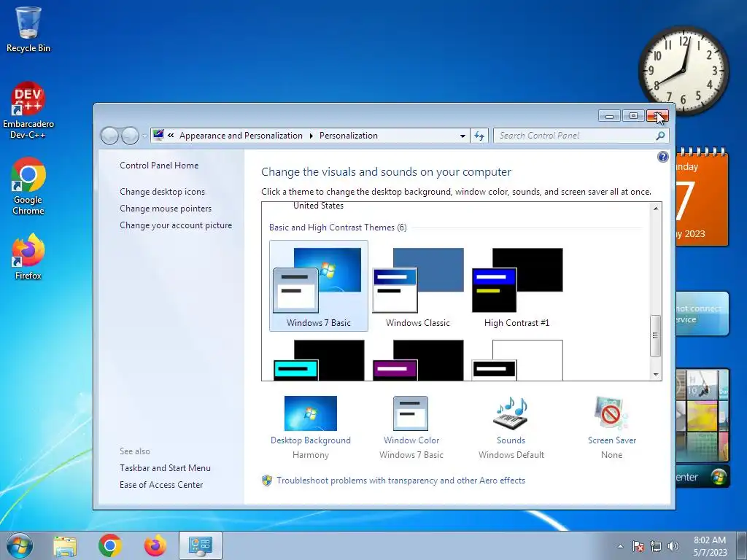Open the address bar history dropdown
The height and width of the screenshot is (560, 747).
coord(462,136)
